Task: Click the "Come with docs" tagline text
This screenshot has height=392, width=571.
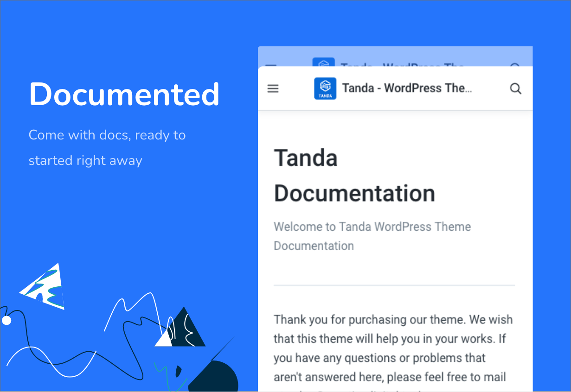Action: (107, 135)
